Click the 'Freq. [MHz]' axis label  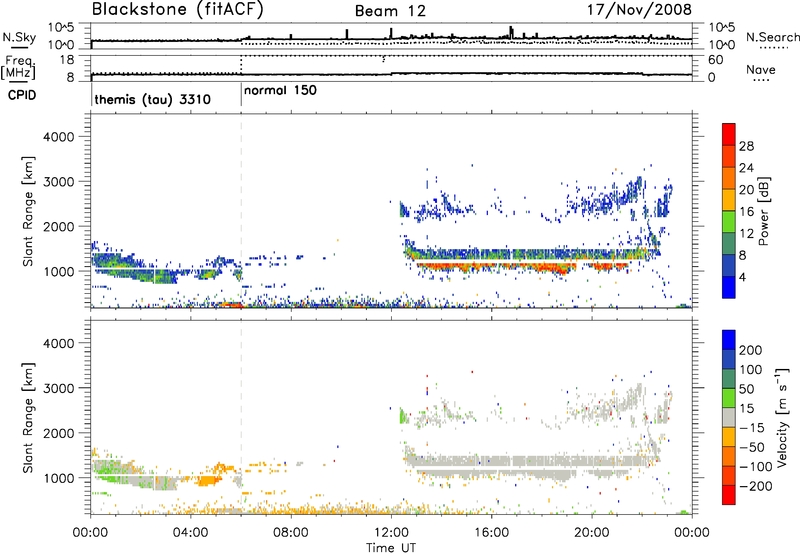[x=19, y=67]
